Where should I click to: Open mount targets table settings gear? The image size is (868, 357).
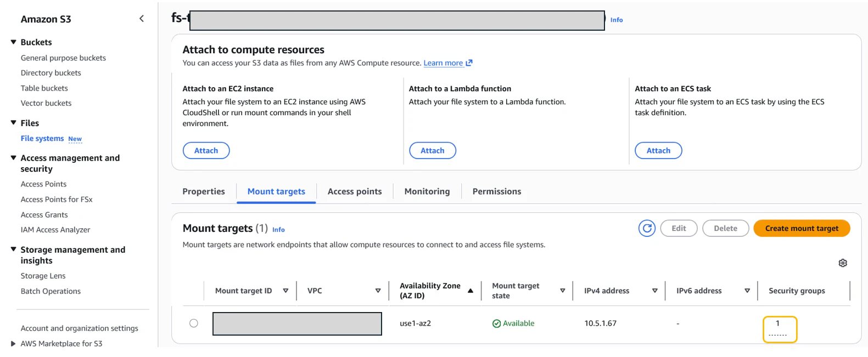[843, 263]
